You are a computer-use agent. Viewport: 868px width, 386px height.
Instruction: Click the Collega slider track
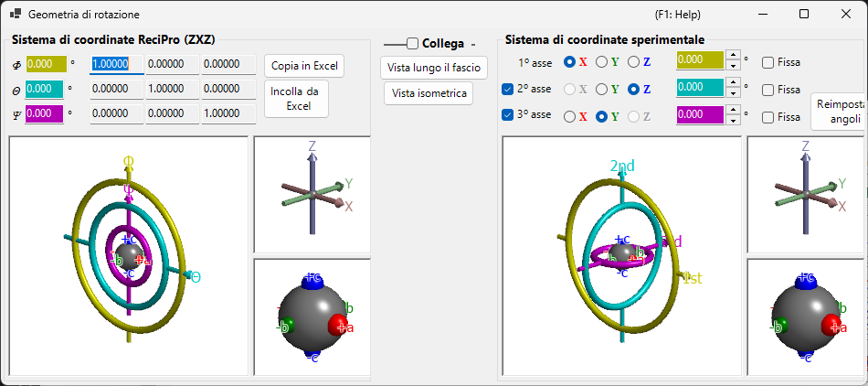pos(395,44)
